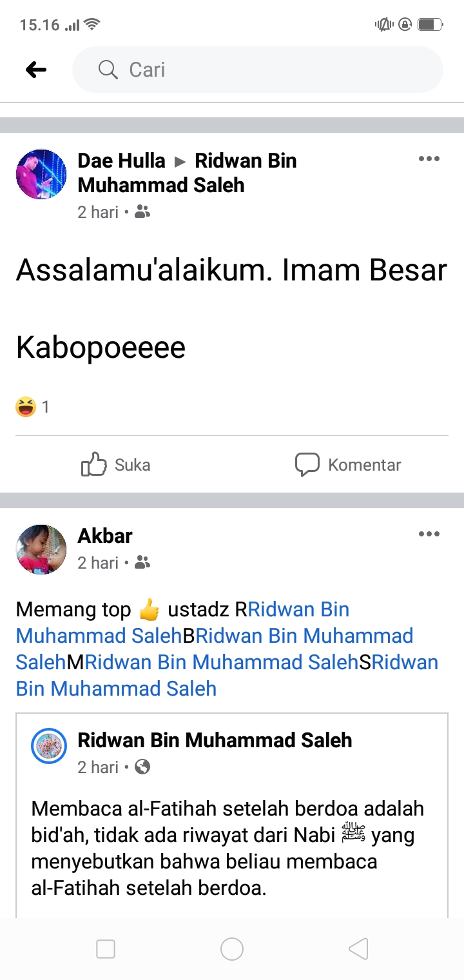Image resolution: width=464 pixels, height=980 pixels.
Task: Open Dae Hulla's profile picture
Action: click(x=41, y=174)
